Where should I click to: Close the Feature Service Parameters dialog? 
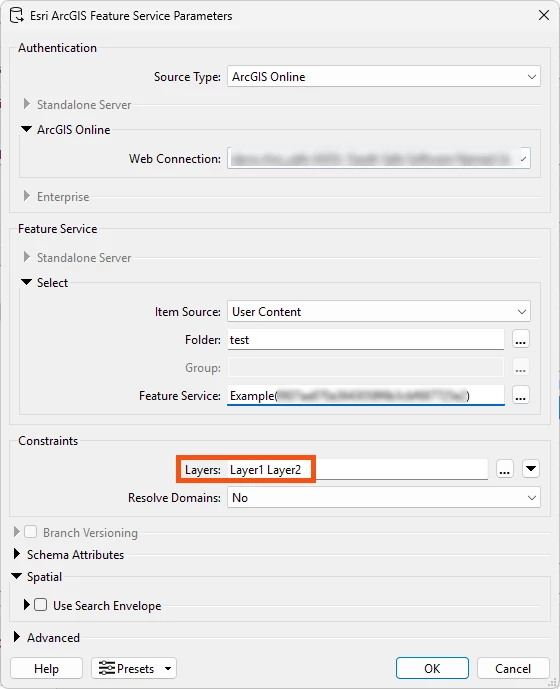[x=544, y=15]
